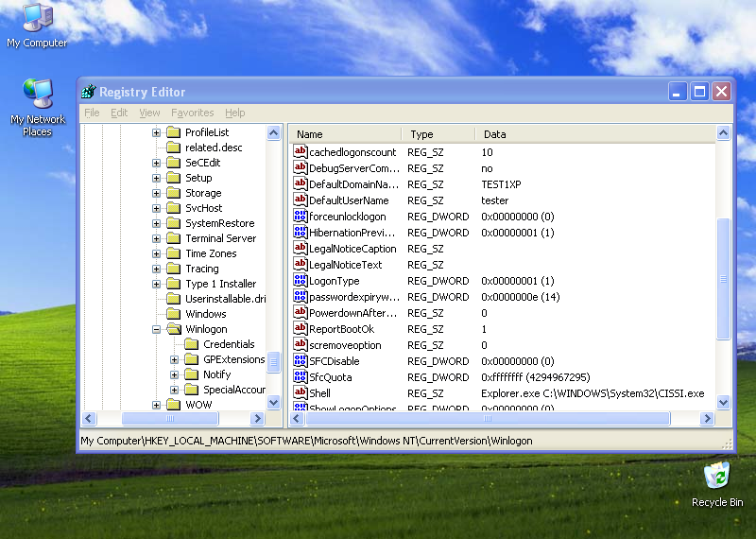Click the SfcQuota DWORD icon
Viewport: 756px width, 539px height.
pos(300,377)
